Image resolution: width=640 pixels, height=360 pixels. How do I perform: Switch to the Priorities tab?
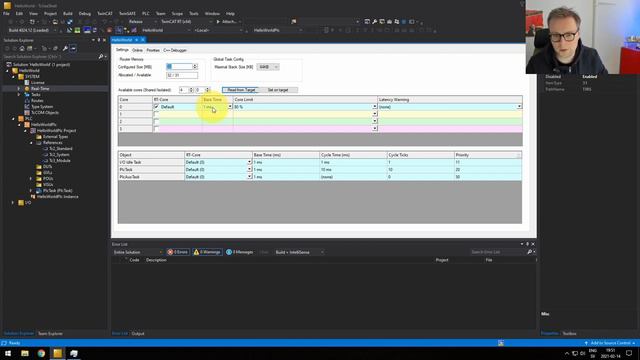point(153,50)
